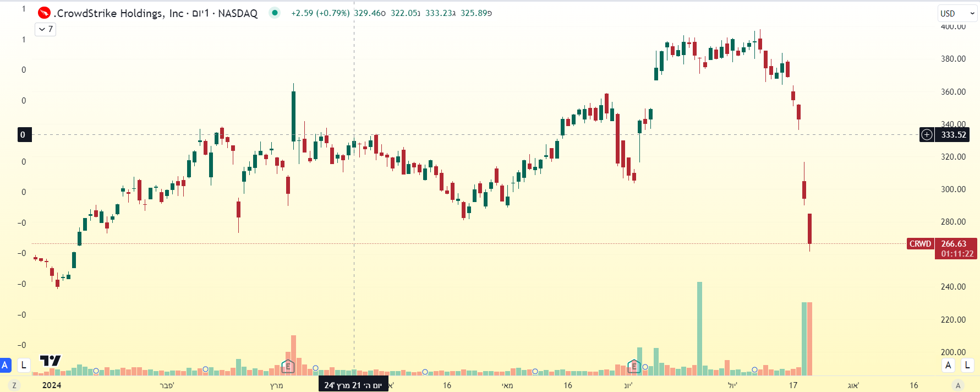The height and width of the screenshot is (392, 980).
Task: Click the tall red volume bar at far right
Action: point(809,339)
